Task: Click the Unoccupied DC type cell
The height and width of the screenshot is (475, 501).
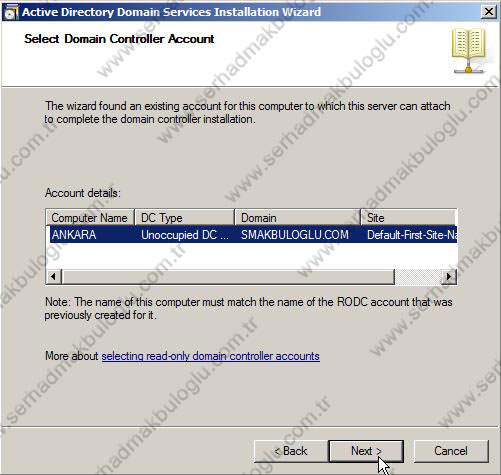Action: pyautogui.click(x=185, y=235)
